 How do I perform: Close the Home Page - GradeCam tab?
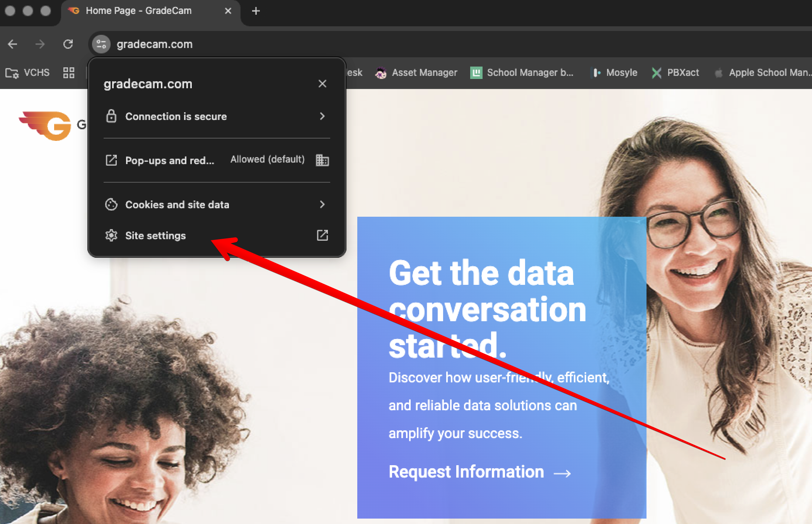(228, 11)
